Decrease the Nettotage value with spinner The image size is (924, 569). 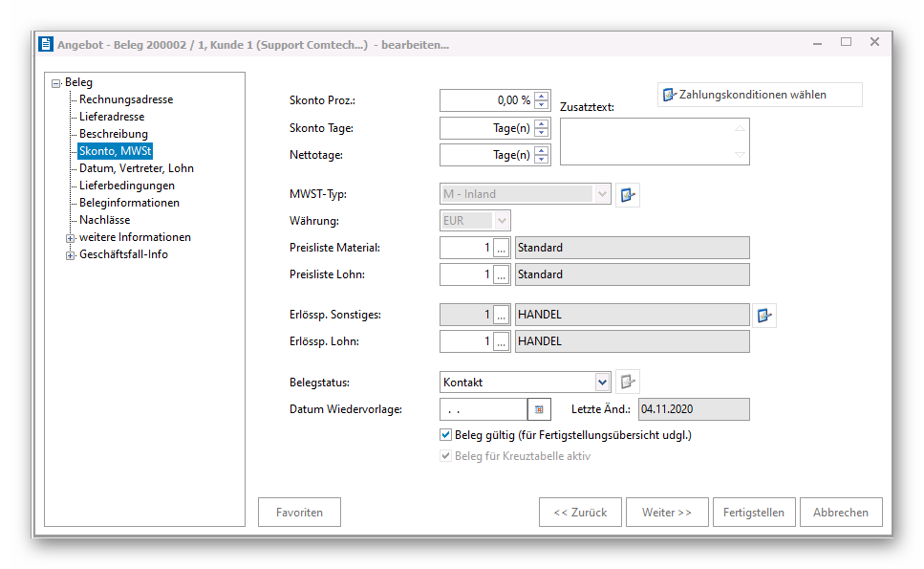542,160
